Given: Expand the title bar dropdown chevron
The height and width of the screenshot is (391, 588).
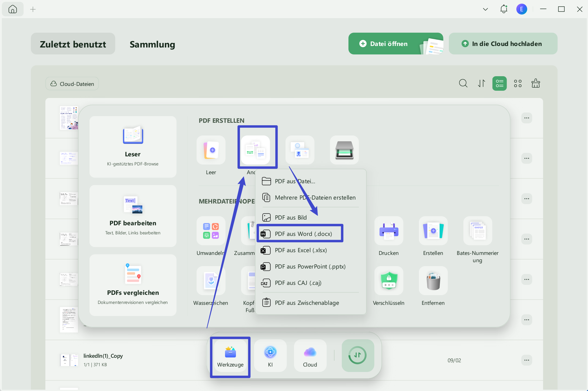Looking at the screenshot, I should 485,9.
